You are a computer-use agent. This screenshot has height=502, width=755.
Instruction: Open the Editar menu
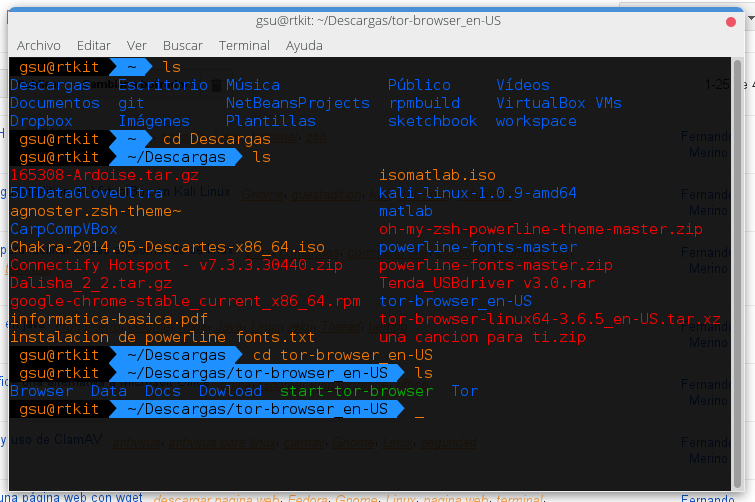(93, 46)
